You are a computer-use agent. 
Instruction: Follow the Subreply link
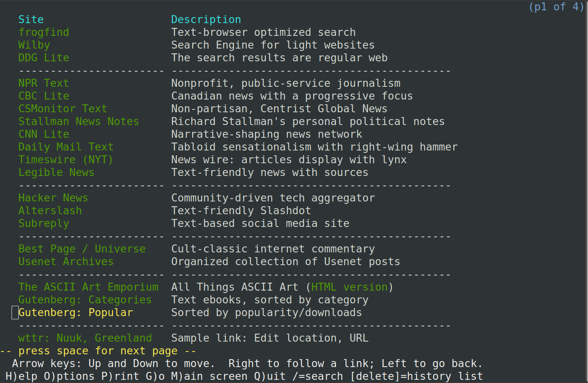click(43, 223)
